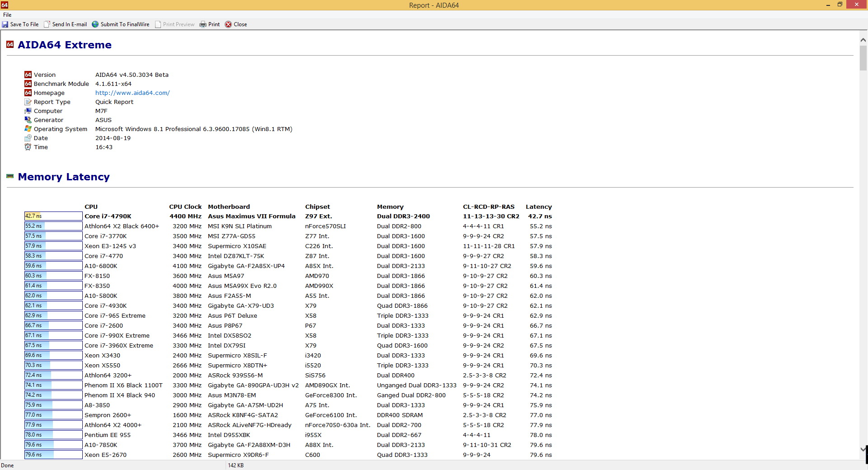The image size is (868, 470).
Task: Open the File menu
Action: [x=7, y=15]
